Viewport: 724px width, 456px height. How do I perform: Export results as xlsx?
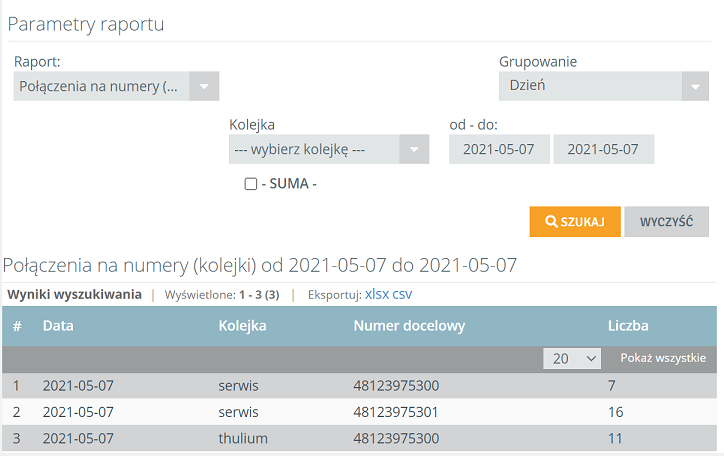coord(377,294)
